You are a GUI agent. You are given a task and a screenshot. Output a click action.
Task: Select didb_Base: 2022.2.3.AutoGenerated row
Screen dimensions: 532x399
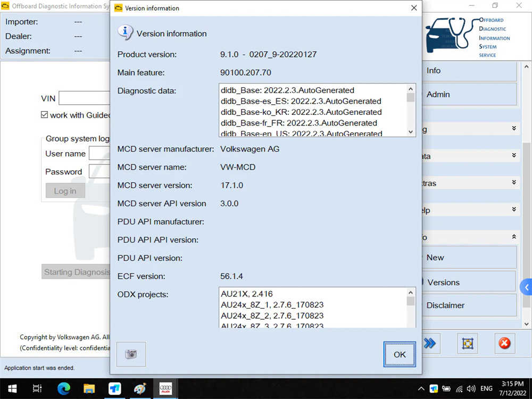point(287,90)
